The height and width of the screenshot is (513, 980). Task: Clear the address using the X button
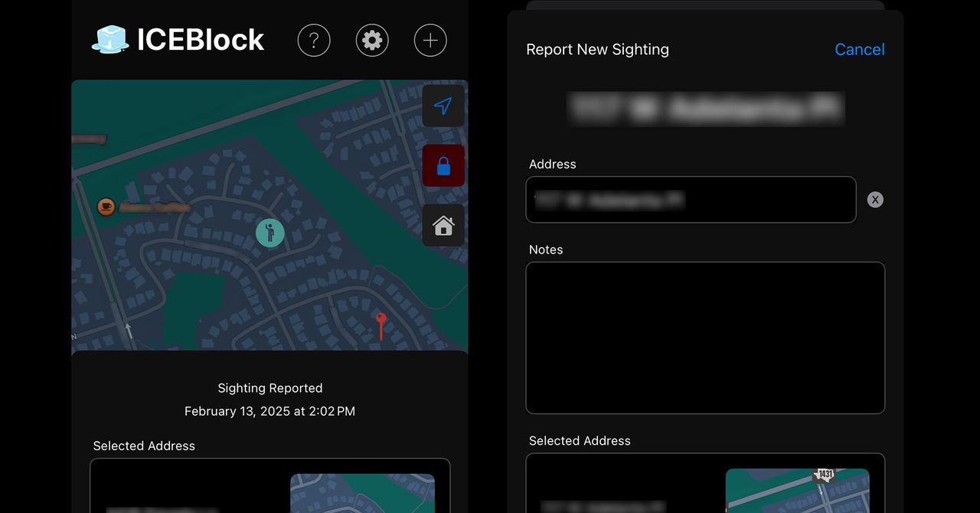pyautogui.click(x=874, y=199)
